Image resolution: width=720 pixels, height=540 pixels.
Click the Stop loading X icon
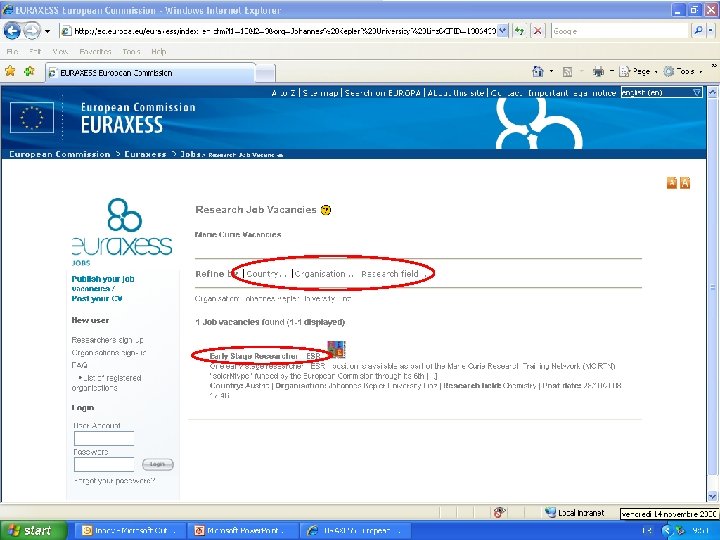537,31
